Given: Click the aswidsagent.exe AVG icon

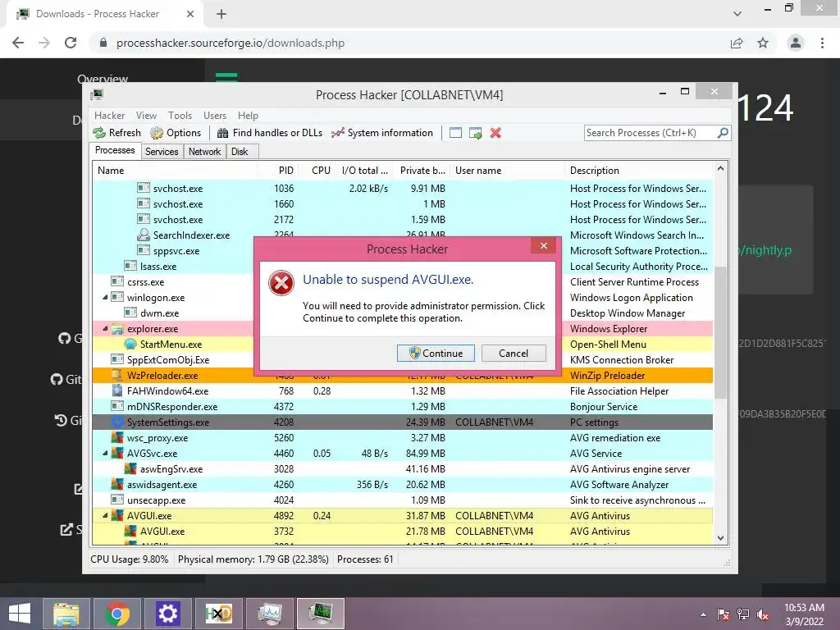Looking at the screenshot, I should tap(117, 484).
